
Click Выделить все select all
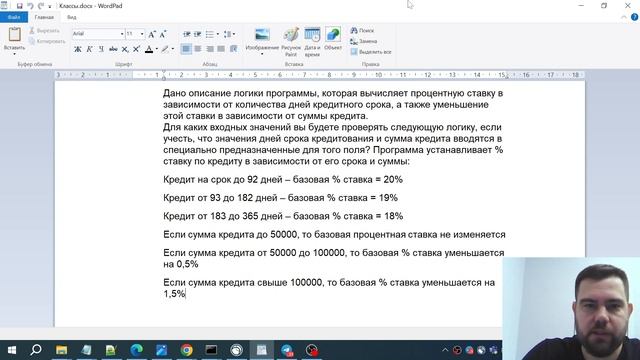pos(371,52)
